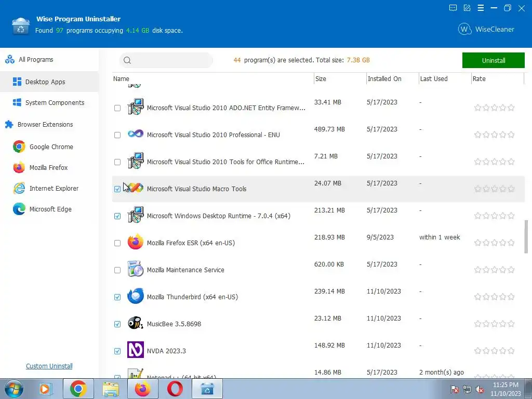Click the magnifier search icon
The width and height of the screenshot is (532, 399).
[127, 60]
